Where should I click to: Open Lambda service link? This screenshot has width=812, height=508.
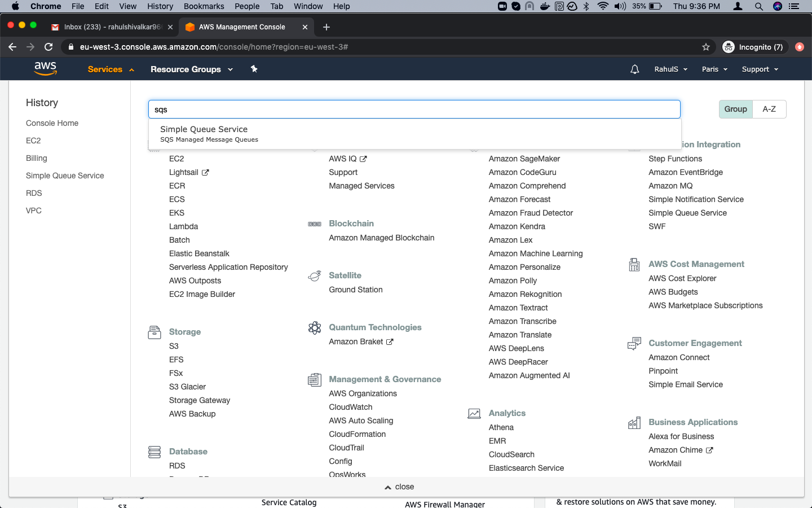183,226
